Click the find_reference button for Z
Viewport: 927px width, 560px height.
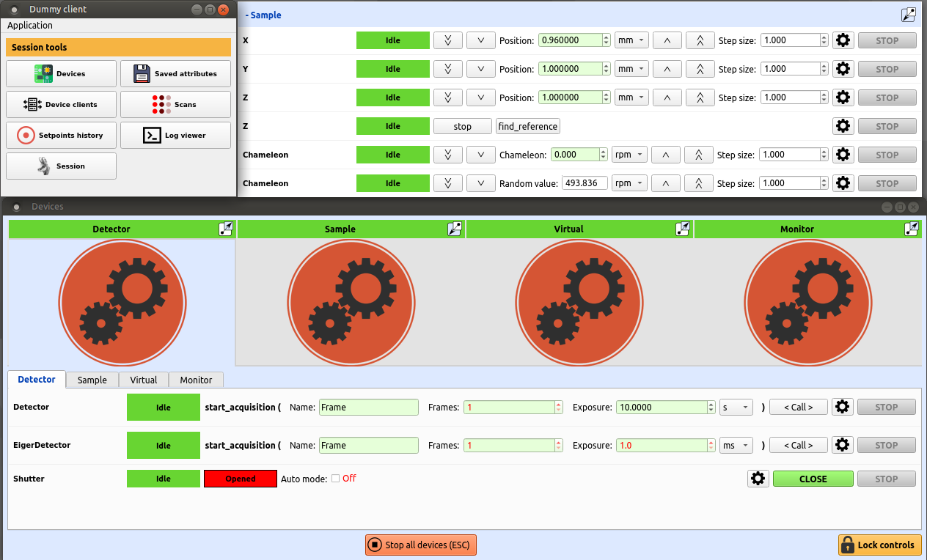pyautogui.click(x=528, y=126)
